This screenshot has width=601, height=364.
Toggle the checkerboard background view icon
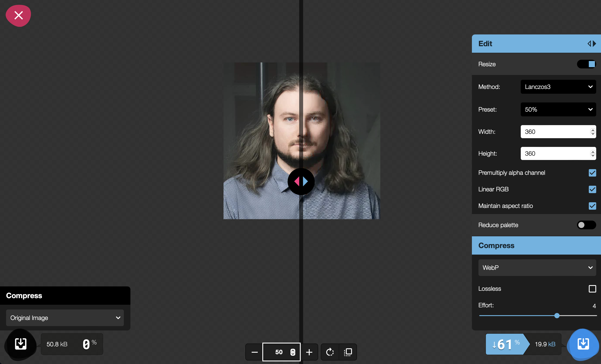(x=348, y=352)
